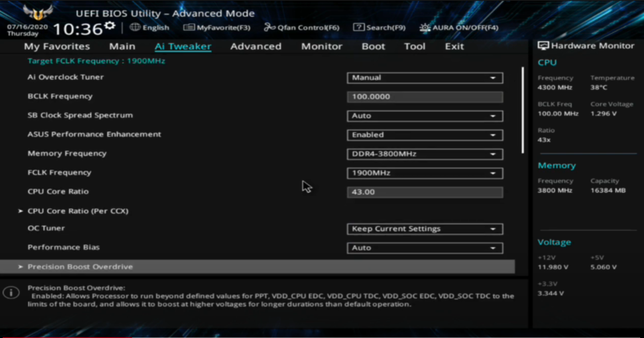Click the FCLK Frequency label
Image resolution: width=644 pixels, height=338 pixels.
click(59, 172)
